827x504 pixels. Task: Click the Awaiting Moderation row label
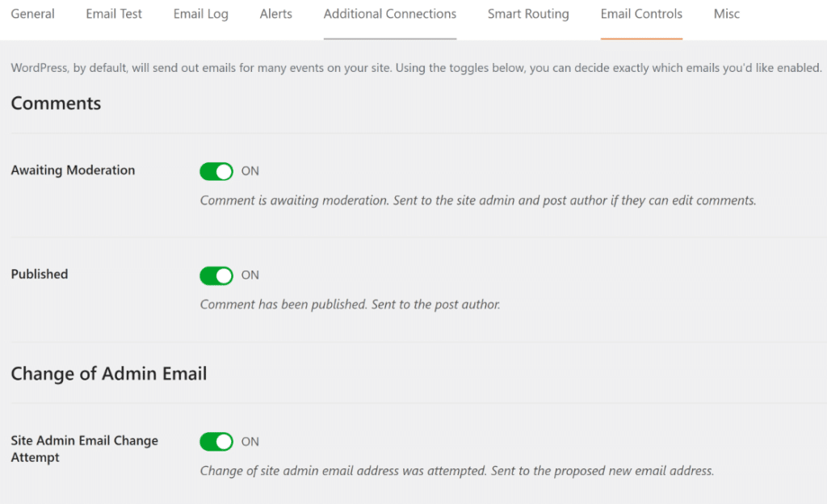pyautogui.click(x=73, y=170)
